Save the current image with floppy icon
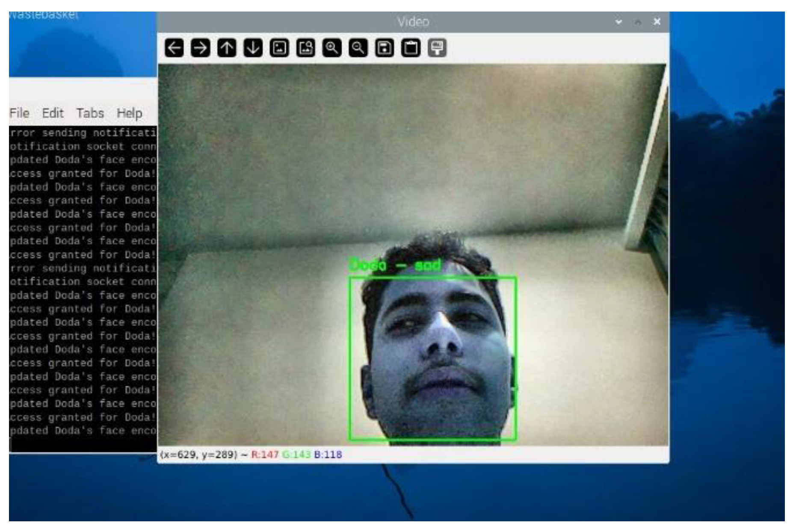The width and height of the screenshot is (793, 532). 384,48
